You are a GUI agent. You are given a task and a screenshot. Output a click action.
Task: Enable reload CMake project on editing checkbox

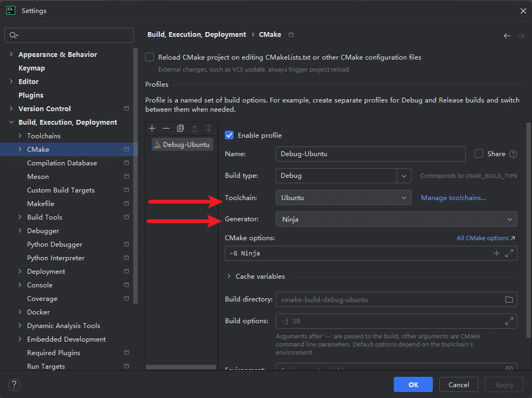tap(150, 57)
